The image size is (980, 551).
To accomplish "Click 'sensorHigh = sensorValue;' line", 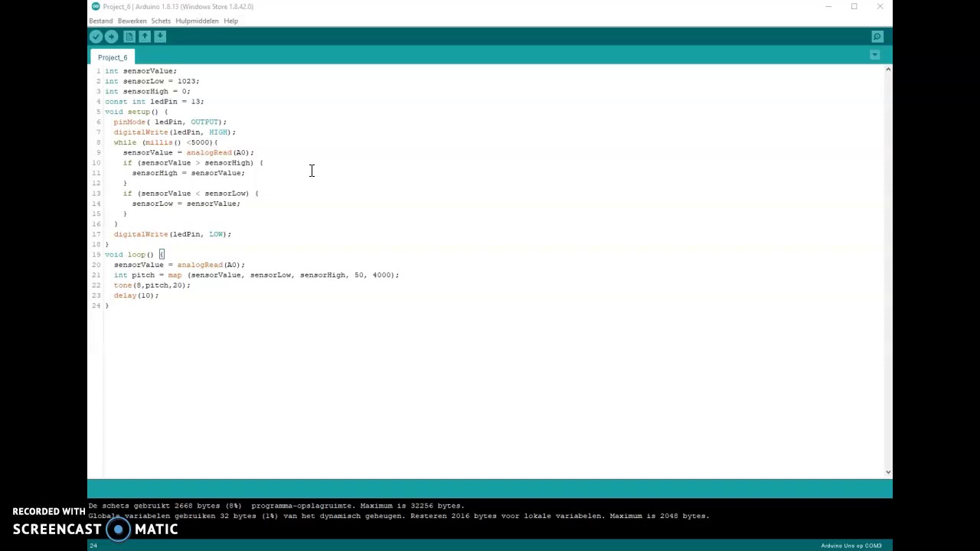I will (x=188, y=173).
